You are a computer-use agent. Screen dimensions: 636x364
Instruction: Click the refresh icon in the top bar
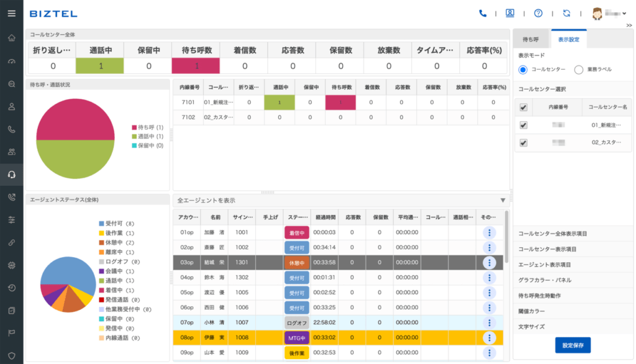point(566,13)
